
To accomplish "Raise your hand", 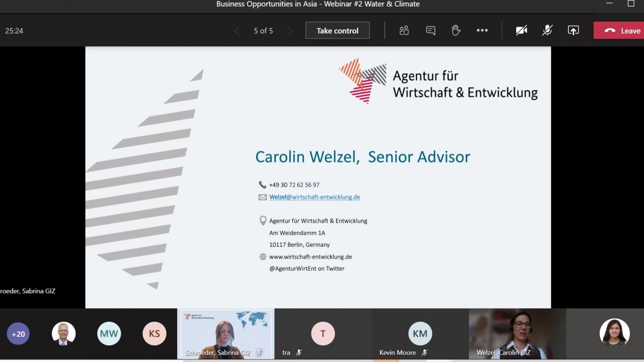I will [x=456, y=31].
